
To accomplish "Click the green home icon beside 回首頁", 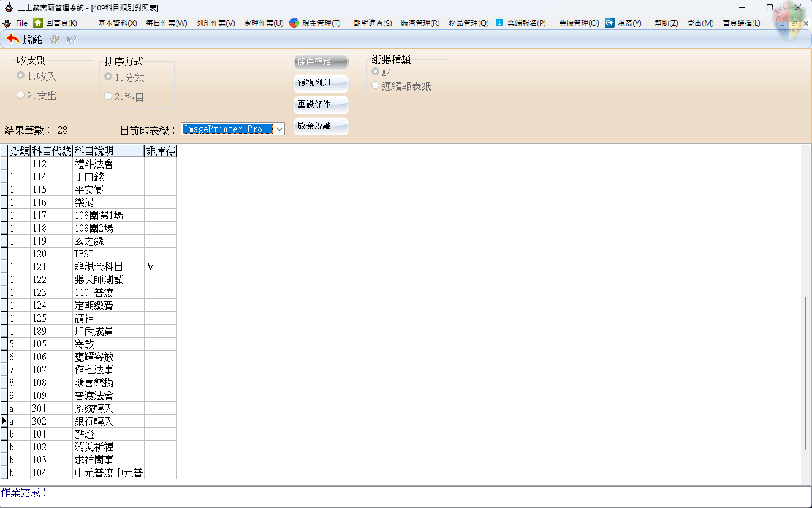I will 38,23.
